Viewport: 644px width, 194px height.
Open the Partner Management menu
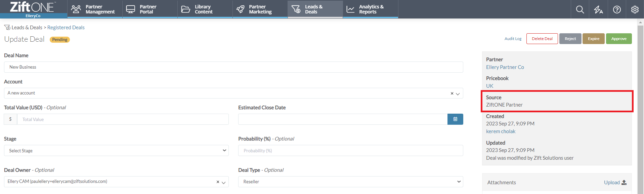tap(95, 9)
